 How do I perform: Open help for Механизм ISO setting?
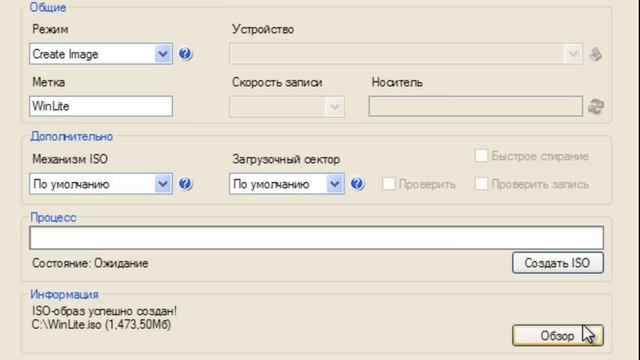[x=185, y=184]
